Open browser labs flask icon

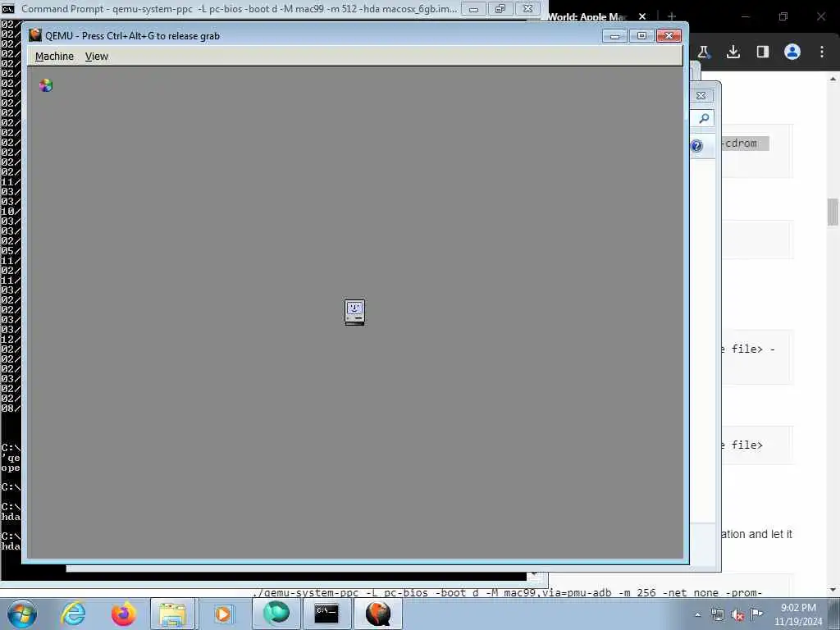(703, 52)
